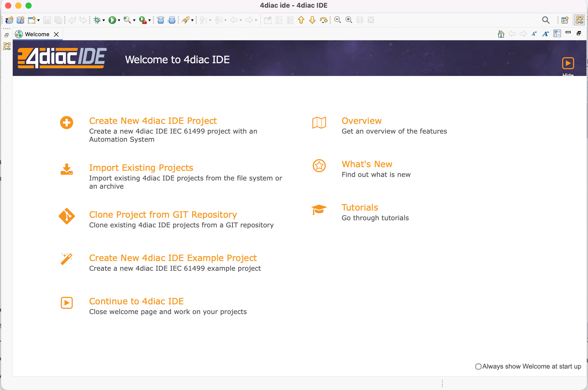Click the New 4diac Project toolbar icon
Viewport: 588px width, 390px height.
coord(9,20)
